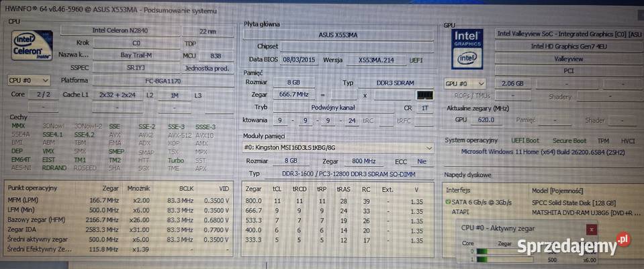Click the Intel Valleyview SoC GPU field
Screen dimensions: 644x269
click(569, 34)
